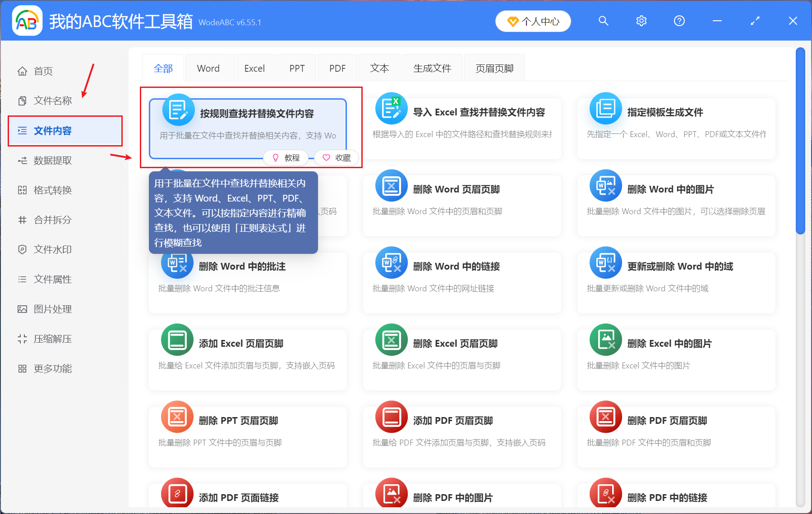This screenshot has height=514, width=812.
Task: Open 个人中心
Action: pos(533,21)
